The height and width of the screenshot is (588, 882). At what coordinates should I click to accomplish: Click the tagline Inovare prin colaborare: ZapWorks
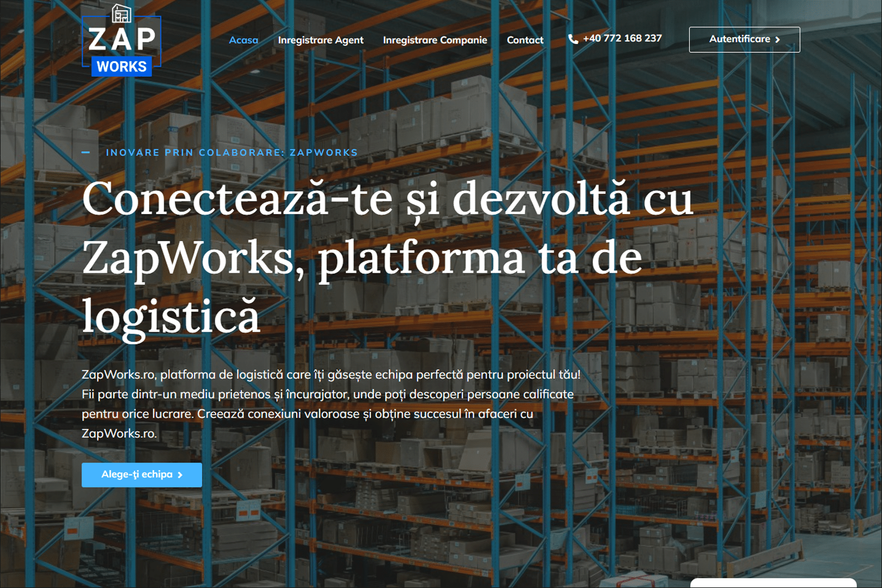pos(231,152)
